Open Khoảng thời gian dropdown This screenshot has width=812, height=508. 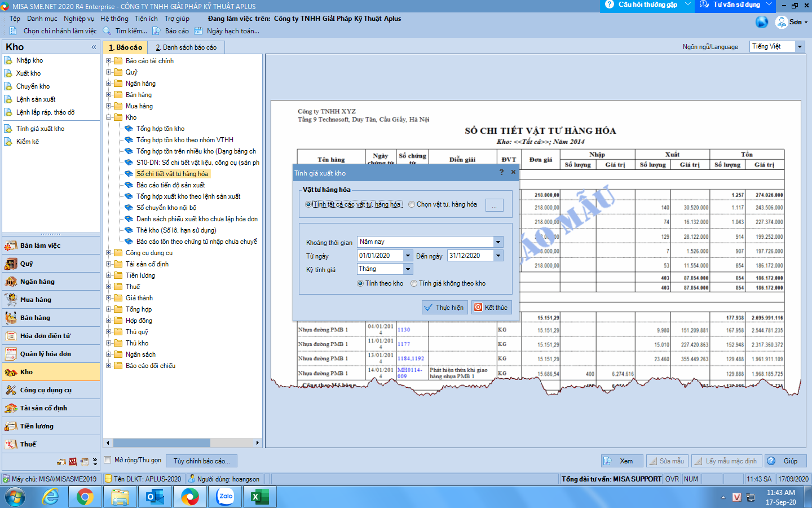click(498, 242)
